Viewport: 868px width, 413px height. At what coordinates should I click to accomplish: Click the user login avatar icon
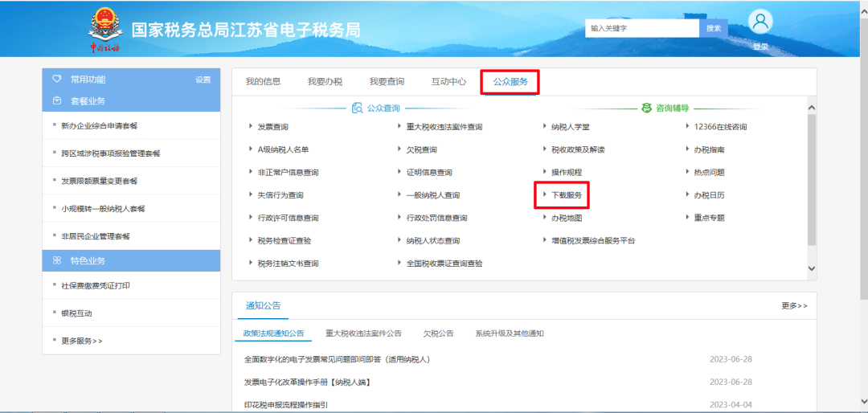[760, 22]
